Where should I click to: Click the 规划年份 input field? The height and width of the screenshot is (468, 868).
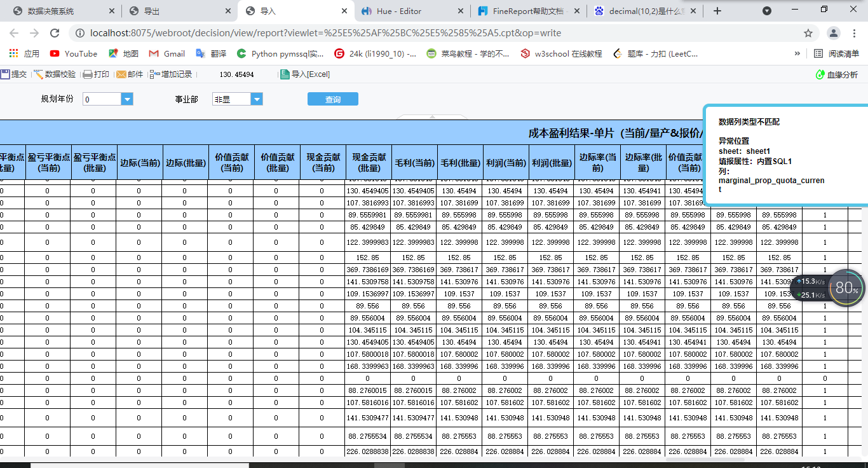click(x=102, y=99)
